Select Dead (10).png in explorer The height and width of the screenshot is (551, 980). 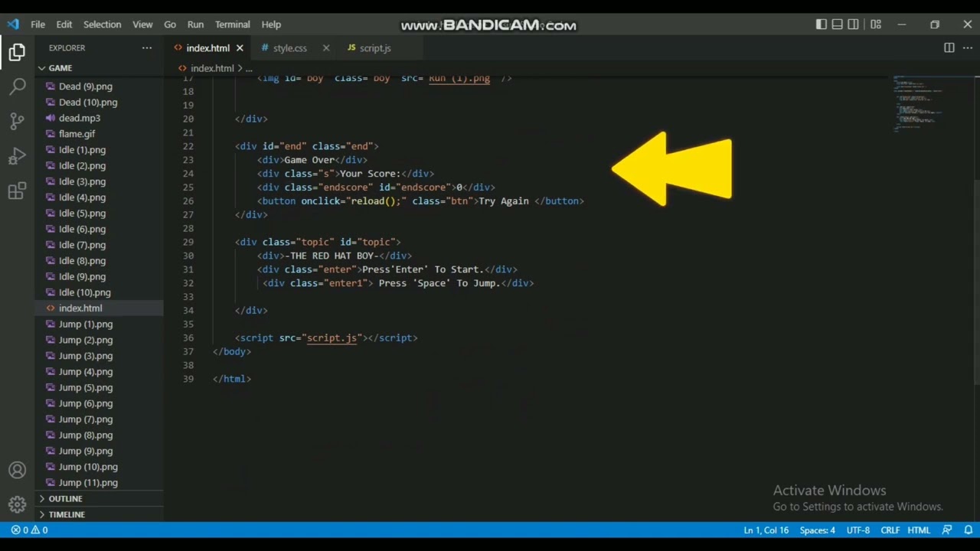tap(88, 102)
